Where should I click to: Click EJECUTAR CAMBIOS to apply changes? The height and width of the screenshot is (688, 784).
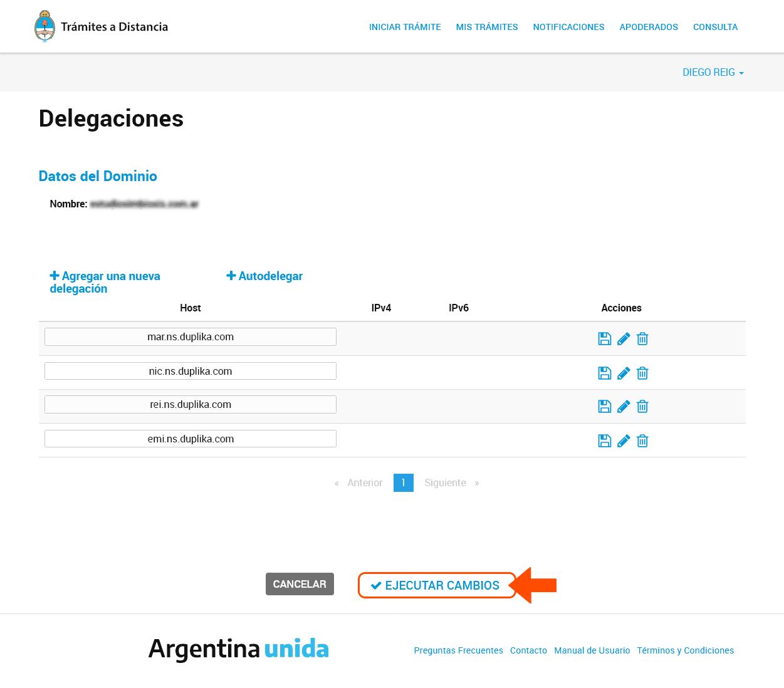point(437,585)
